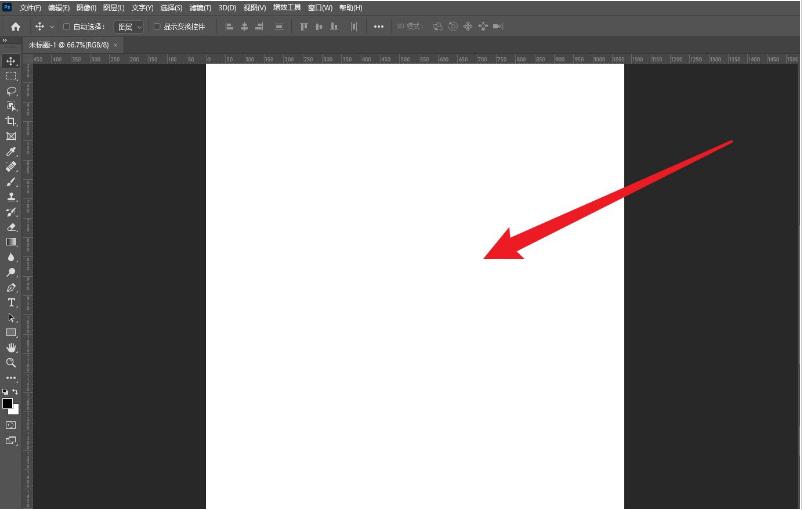
Task: Open the Move tool preset picker arrow
Action: pyautogui.click(x=52, y=27)
